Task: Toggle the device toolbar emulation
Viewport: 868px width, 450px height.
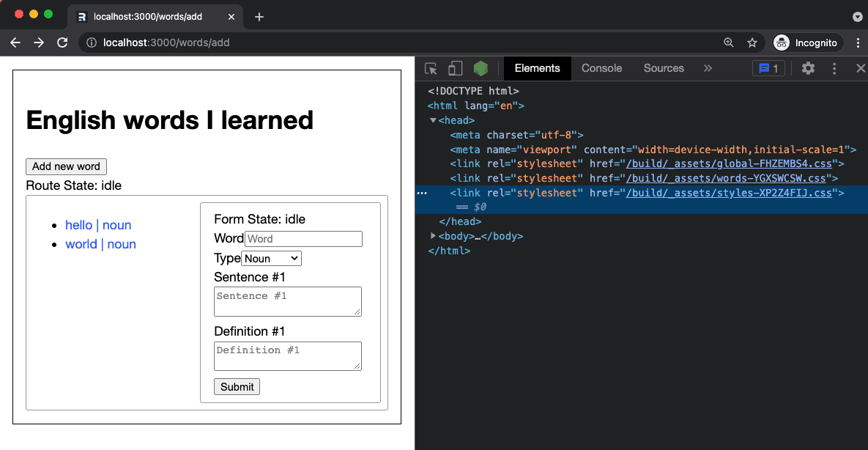Action: point(455,68)
